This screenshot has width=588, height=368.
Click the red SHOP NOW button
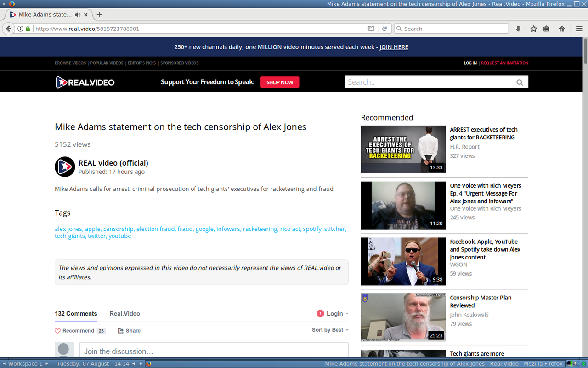(x=280, y=82)
